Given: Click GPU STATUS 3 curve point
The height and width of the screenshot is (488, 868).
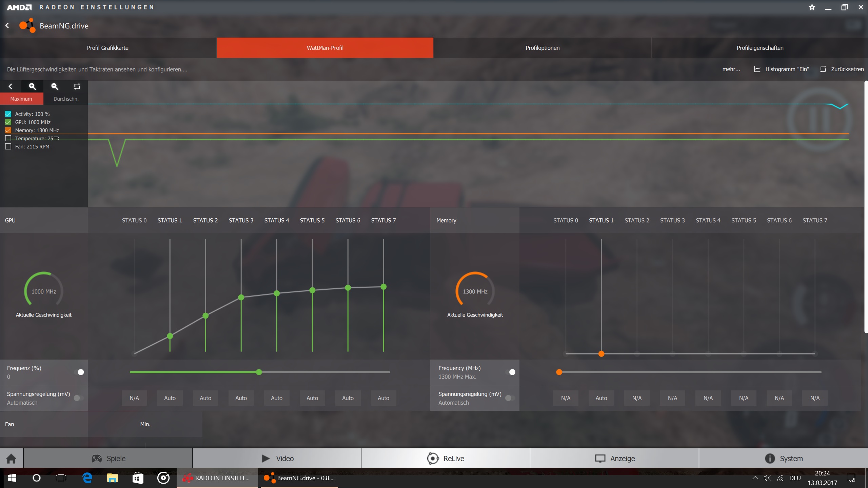Looking at the screenshot, I should [241, 297].
